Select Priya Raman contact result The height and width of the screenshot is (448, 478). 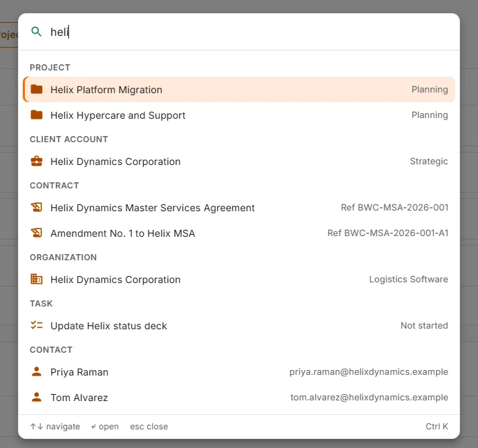pos(239,372)
